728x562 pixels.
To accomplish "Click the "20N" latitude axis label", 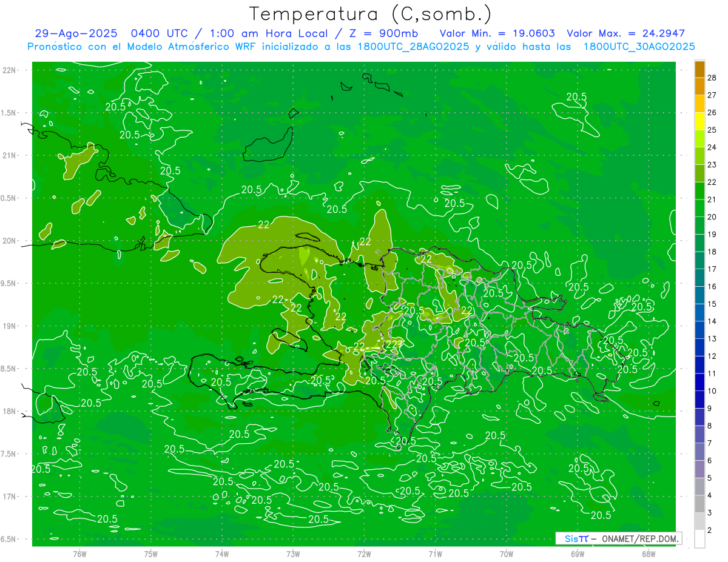I will (x=9, y=241).
